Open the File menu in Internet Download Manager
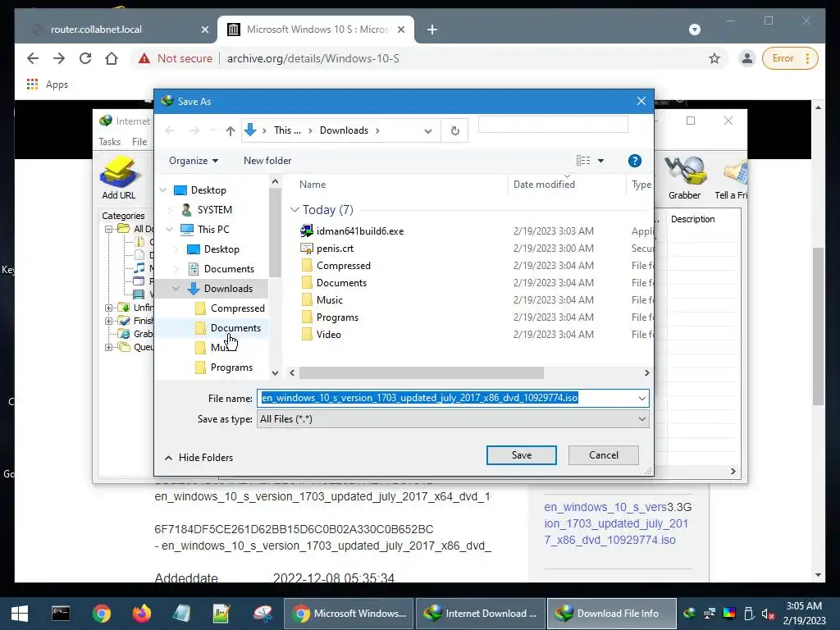This screenshot has width=840, height=630. [x=139, y=142]
